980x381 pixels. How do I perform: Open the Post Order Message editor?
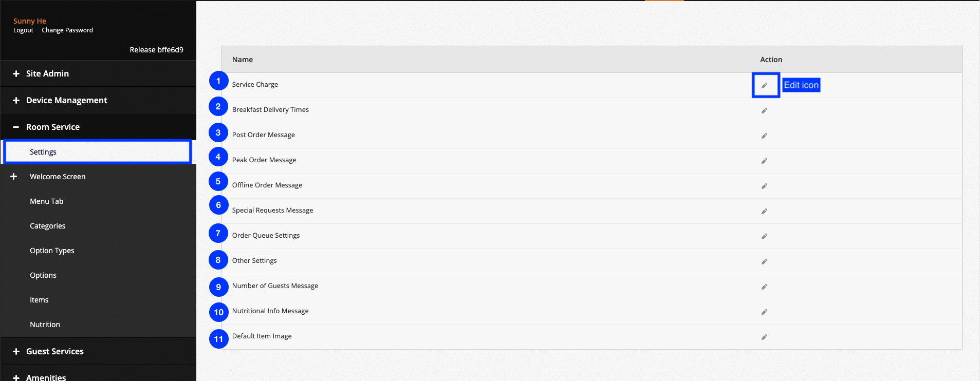(764, 136)
